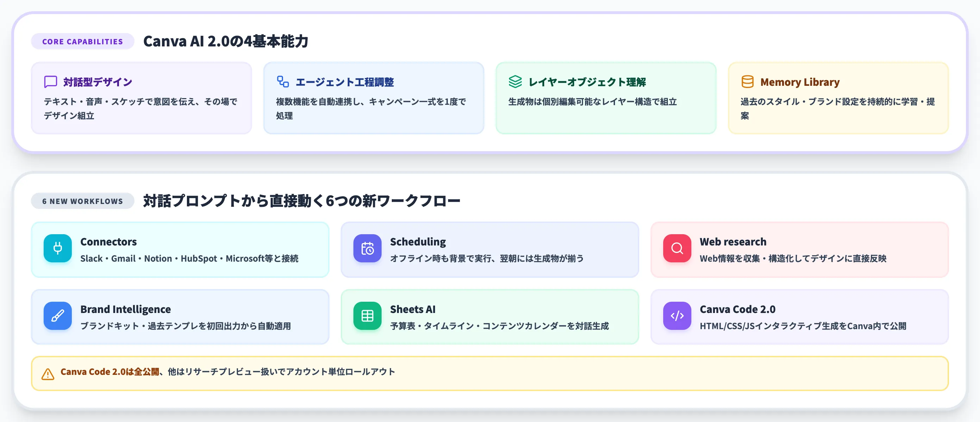Viewport: 980px width, 422px height.
Task: Click the Canva Code 2.0 code icon
Action: [677, 316]
